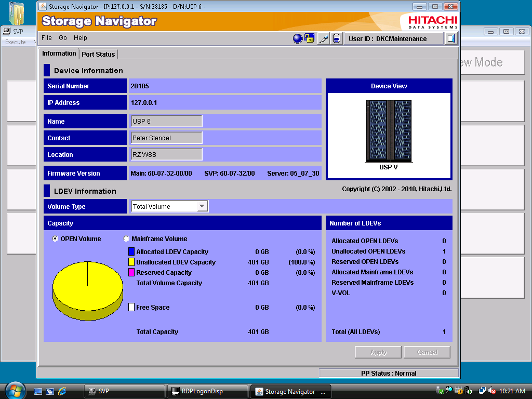The height and width of the screenshot is (399, 532).
Task: Click the Windows Start orb
Action: (15, 391)
